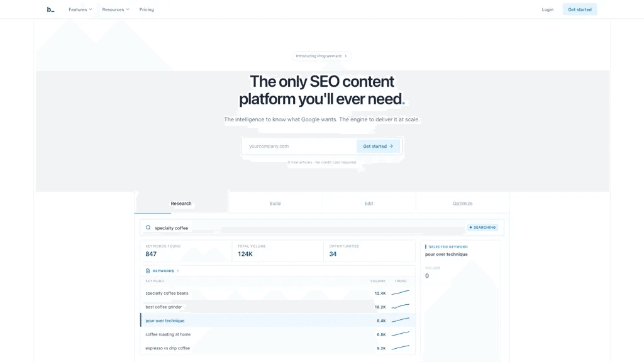
Task: Click the Login link
Action: coord(548,9)
